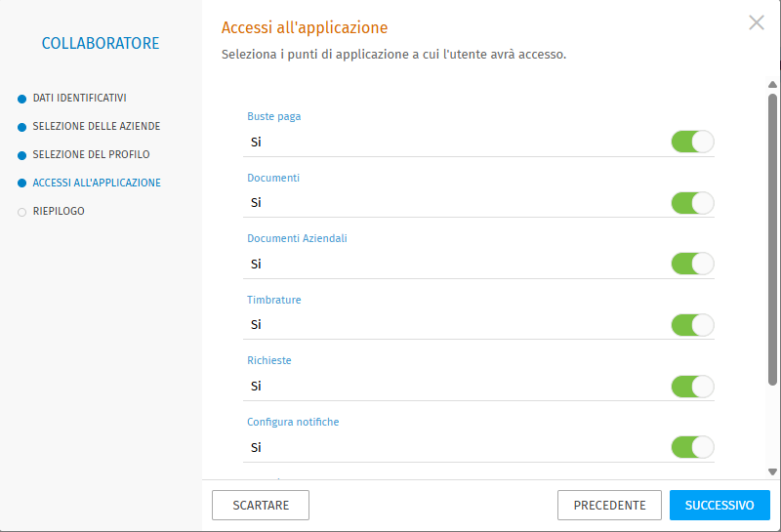Switch off Timbrature access
This screenshot has height=532, width=781.
692,325
